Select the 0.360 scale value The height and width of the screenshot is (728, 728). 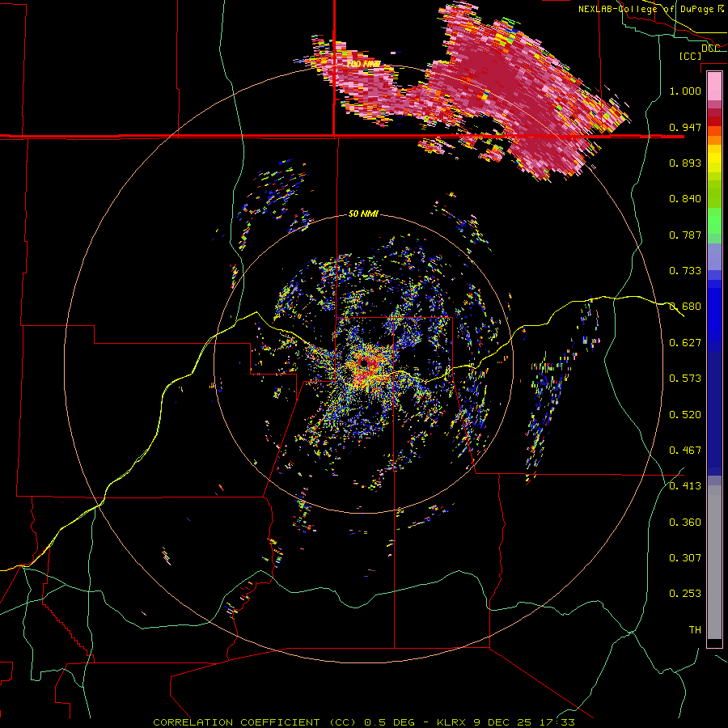tap(685, 523)
